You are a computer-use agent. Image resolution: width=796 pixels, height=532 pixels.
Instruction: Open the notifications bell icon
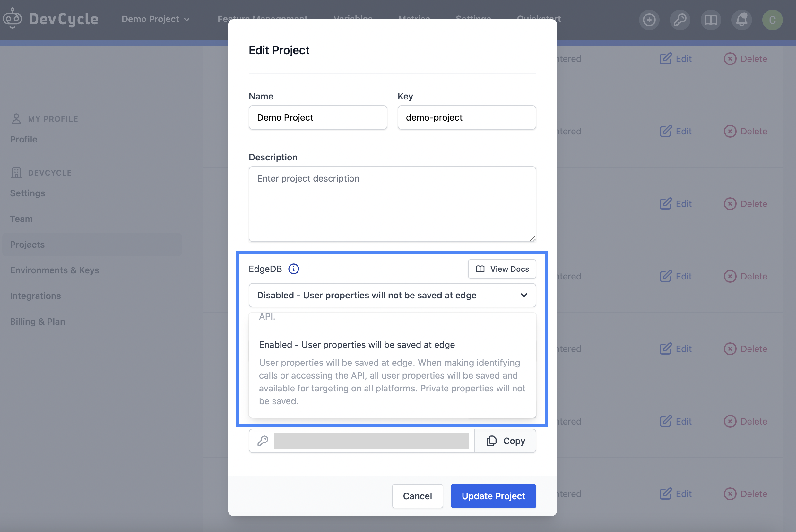(742, 20)
